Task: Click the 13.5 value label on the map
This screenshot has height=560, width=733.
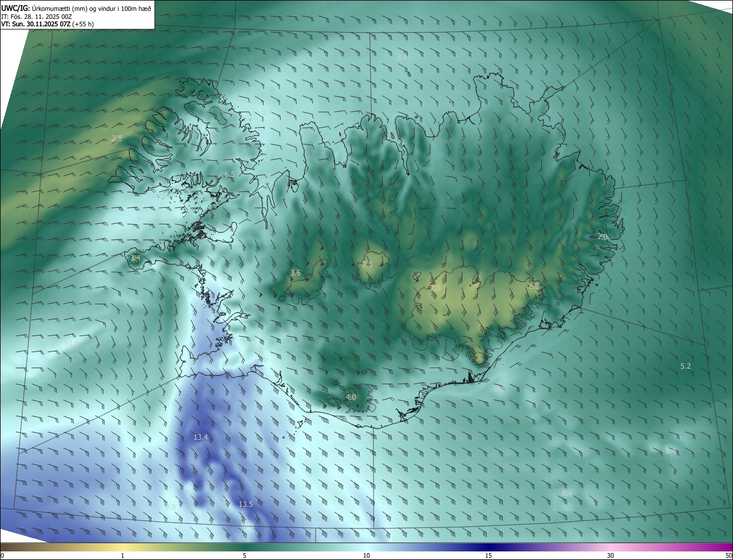Action: pyautogui.click(x=246, y=504)
